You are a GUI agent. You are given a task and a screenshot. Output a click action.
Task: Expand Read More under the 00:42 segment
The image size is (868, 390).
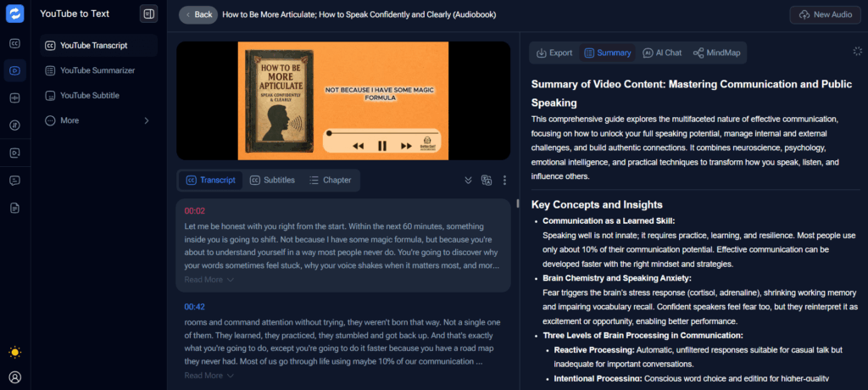[209, 376]
